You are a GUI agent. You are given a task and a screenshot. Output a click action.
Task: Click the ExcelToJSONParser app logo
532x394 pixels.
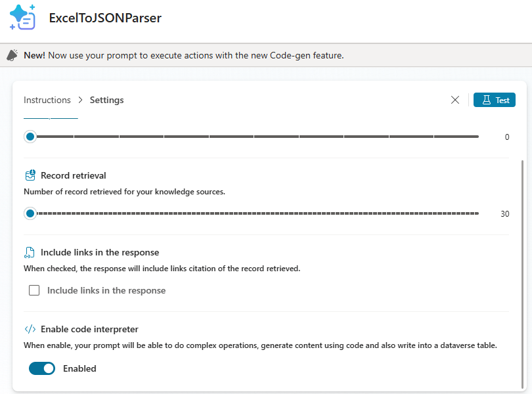coord(22,18)
